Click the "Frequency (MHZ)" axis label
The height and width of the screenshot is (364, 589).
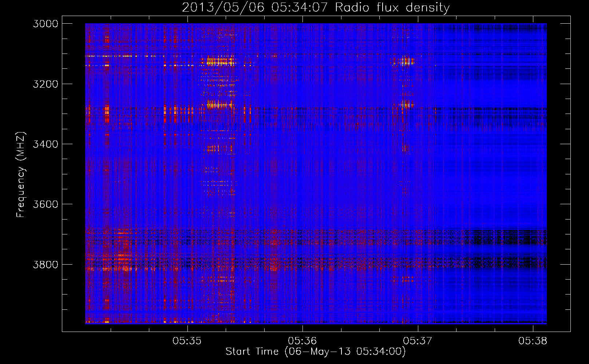(21, 174)
